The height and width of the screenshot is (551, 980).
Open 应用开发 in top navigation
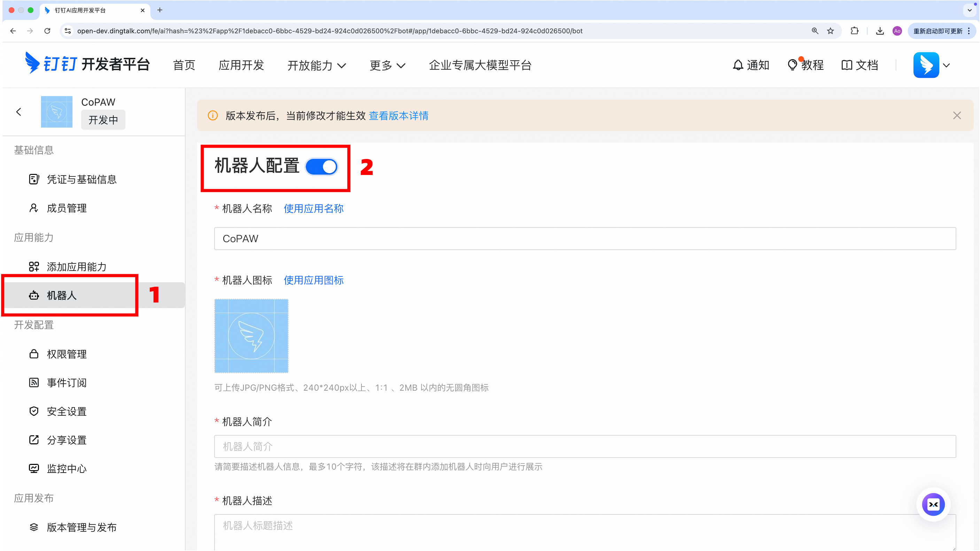[241, 65]
